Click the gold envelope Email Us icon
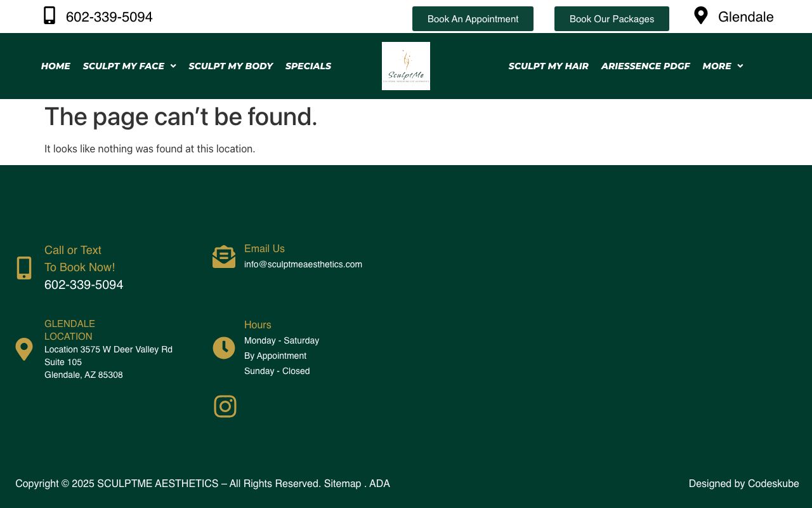 coord(224,257)
